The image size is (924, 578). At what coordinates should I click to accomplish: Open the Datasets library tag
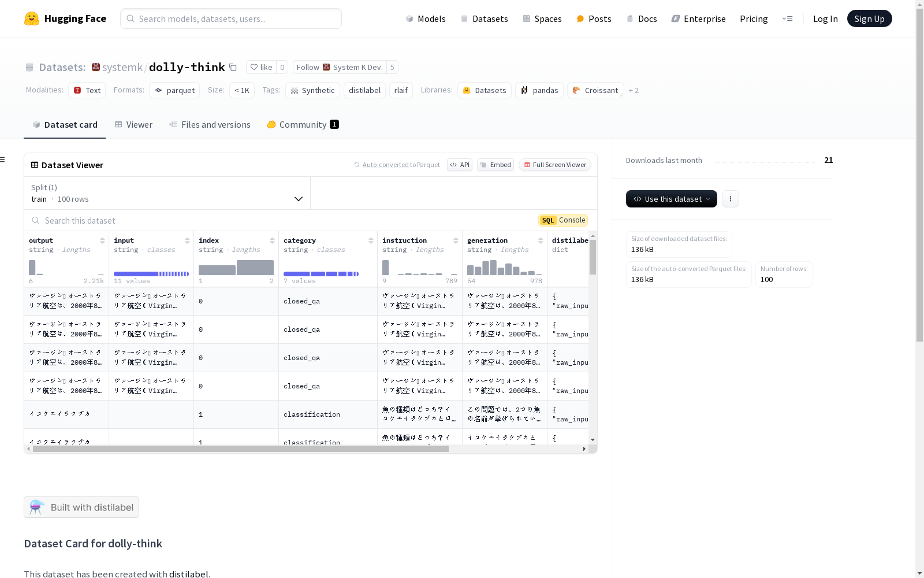(x=485, y=90)
